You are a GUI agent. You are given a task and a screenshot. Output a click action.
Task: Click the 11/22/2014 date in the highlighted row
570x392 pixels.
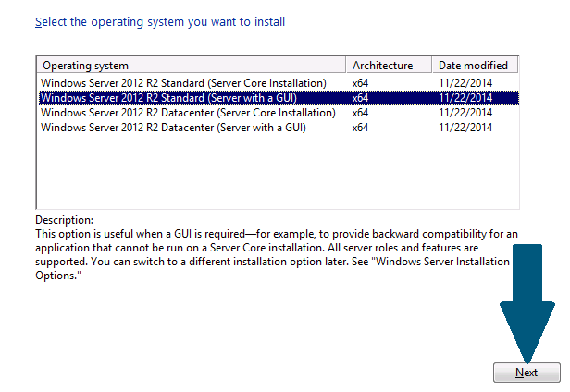point(465,98)
